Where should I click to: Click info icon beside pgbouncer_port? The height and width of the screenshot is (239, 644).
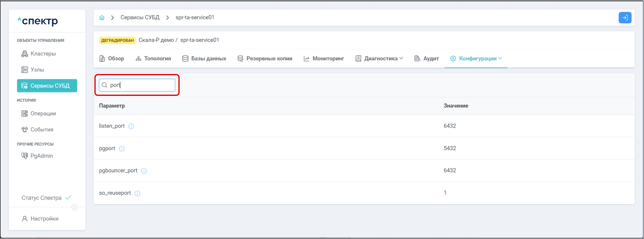tap(144, 171)
